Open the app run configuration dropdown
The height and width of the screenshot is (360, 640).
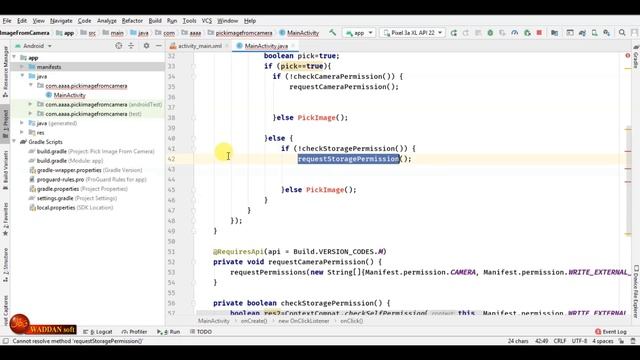pyautogui.click(x=359, y=33)
